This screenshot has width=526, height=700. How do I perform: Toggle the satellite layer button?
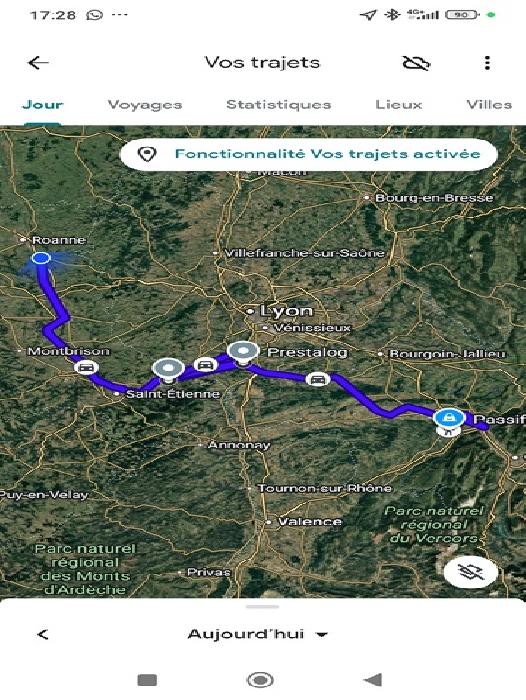(x=471, y=571)
